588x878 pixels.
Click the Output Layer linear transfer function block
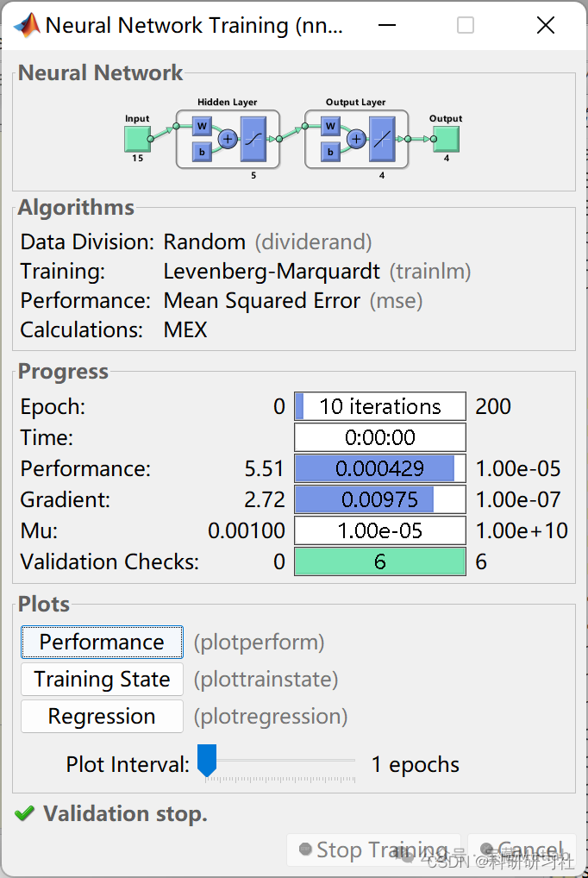pyautogui.click(x=382, y=139)
